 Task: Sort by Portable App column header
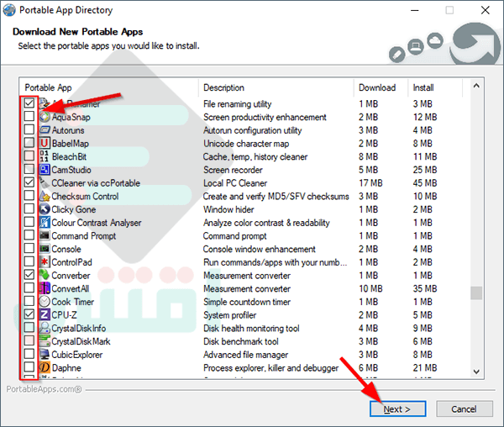108,87
